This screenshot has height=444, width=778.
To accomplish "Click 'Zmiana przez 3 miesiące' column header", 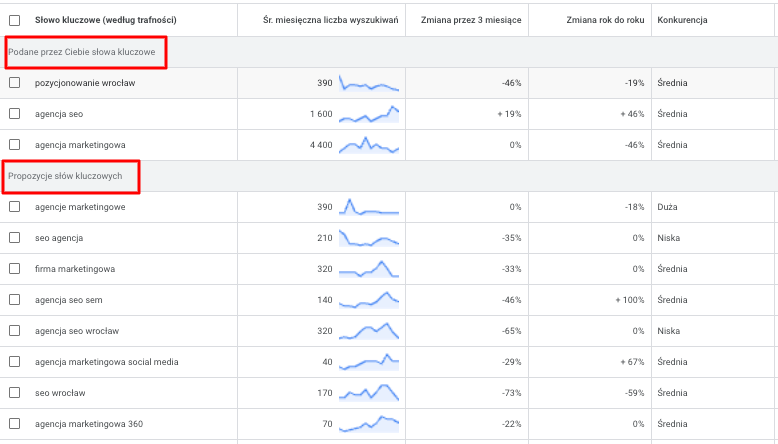I will [468, 20].
